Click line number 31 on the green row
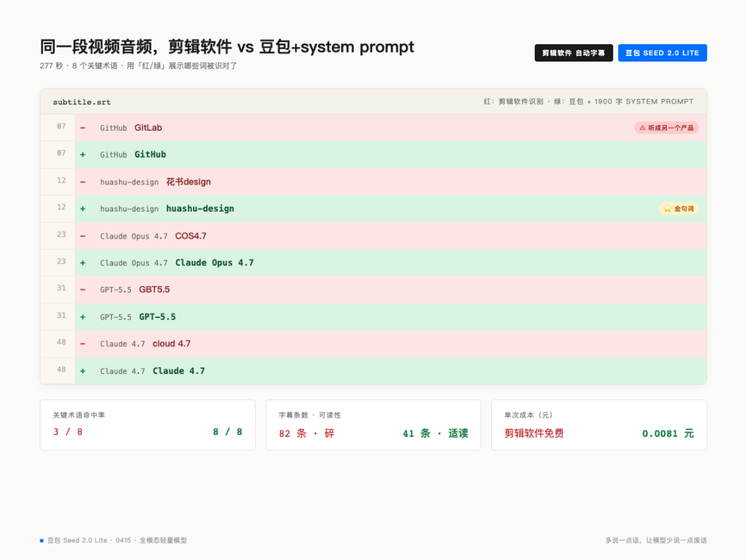Viewport: 747px width, 560px height. pos(62,315)
